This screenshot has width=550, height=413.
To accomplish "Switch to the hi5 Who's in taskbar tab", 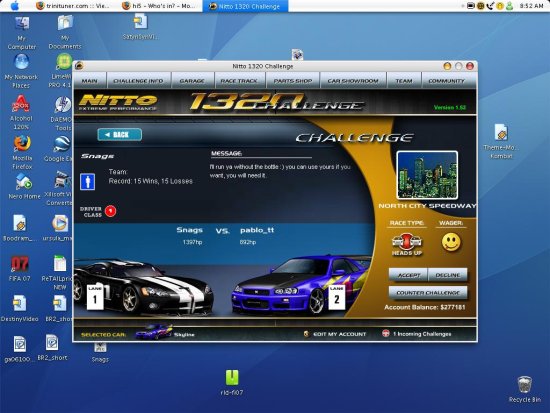I will [159, 6].
